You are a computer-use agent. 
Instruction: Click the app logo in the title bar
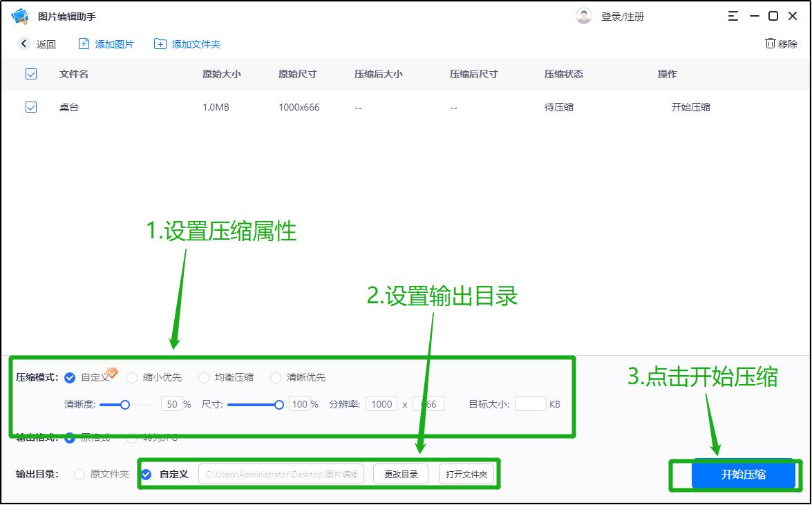[20, 15]
